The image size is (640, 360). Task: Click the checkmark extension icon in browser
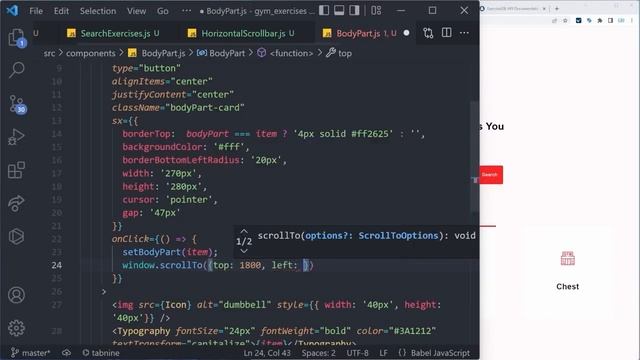578,20
